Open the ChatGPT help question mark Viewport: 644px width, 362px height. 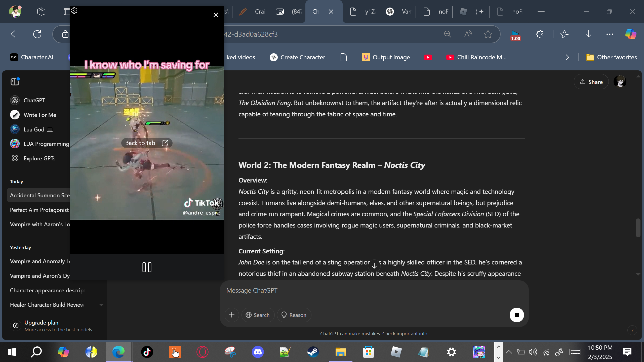(632, 331)
